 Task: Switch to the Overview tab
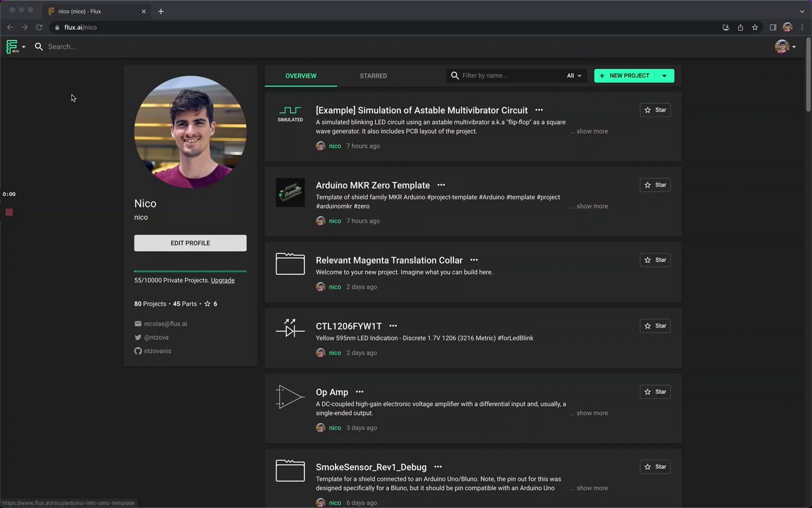[x=301, y=76]
